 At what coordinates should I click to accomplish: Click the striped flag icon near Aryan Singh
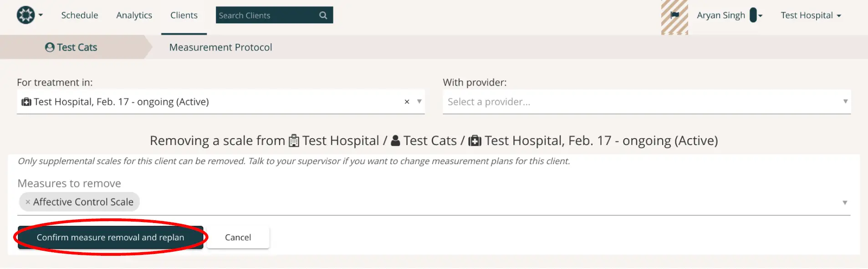(674, 15)
